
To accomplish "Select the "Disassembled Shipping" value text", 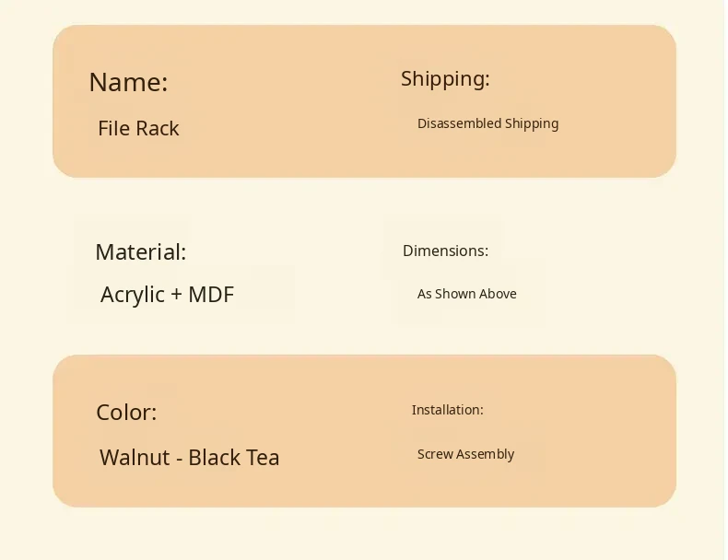I will click(487, 123).
